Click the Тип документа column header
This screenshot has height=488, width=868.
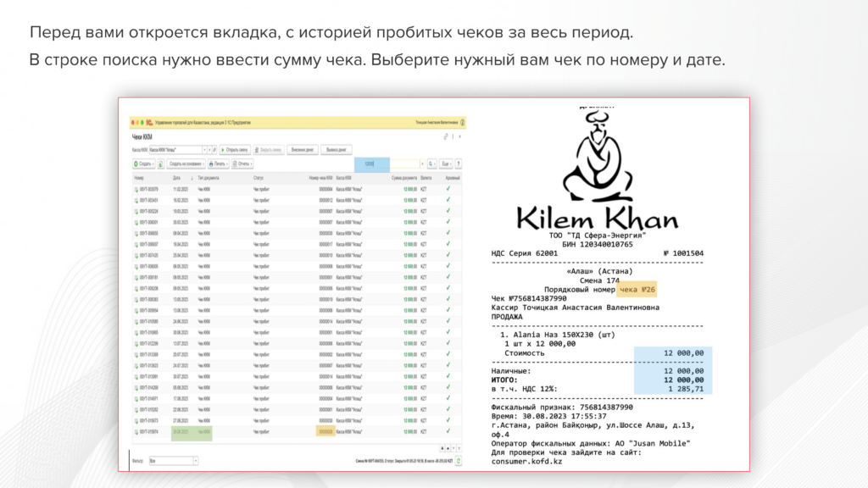click(209, 178)
